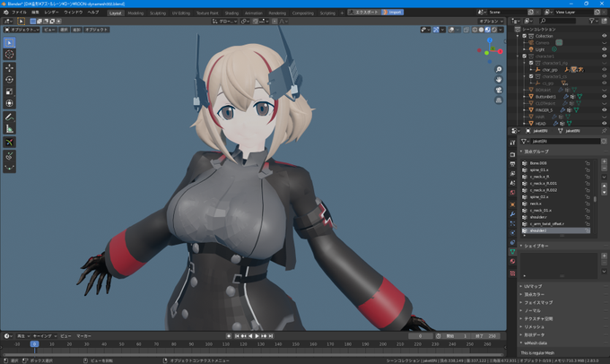The image size is (610, 364).
Task: Expand the ノーマル panel
Action: 531,311
